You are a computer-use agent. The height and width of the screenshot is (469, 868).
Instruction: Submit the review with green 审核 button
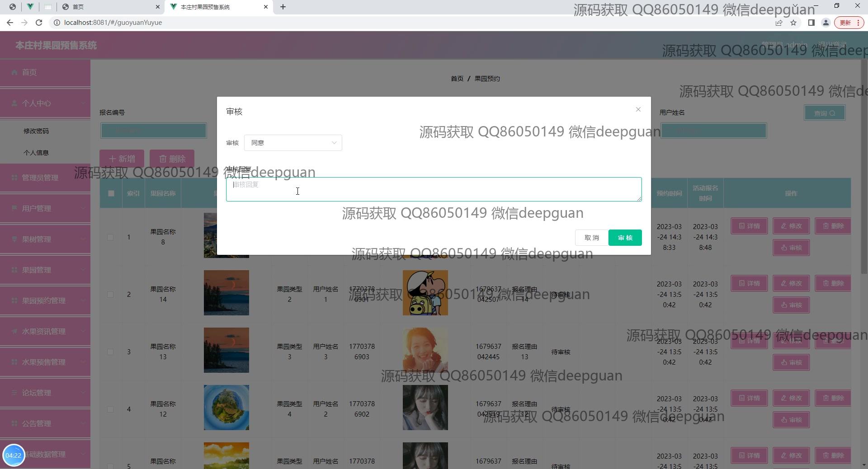625,238
